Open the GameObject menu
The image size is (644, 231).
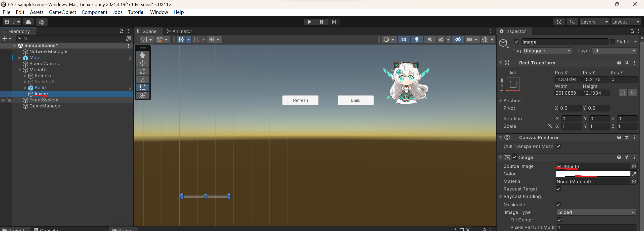click(x=62, y=12)
